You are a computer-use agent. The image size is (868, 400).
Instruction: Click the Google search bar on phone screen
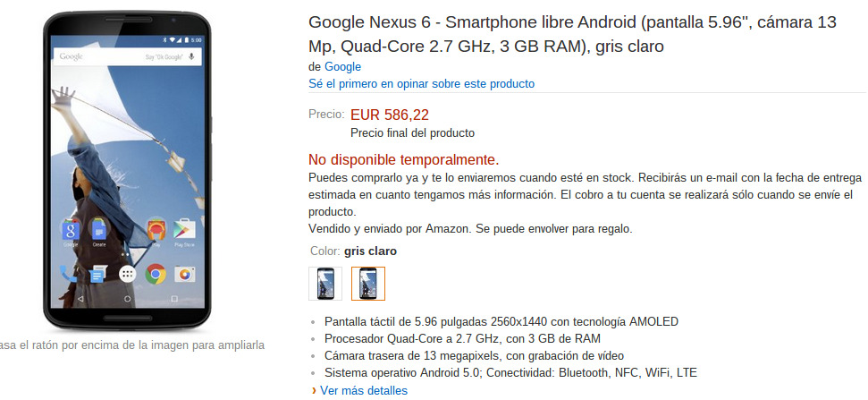click(127, 56)
